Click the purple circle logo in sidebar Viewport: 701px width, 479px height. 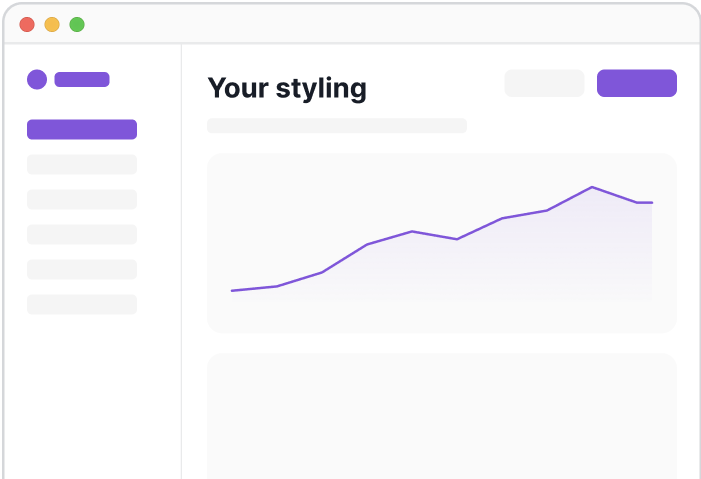point(37,79)
